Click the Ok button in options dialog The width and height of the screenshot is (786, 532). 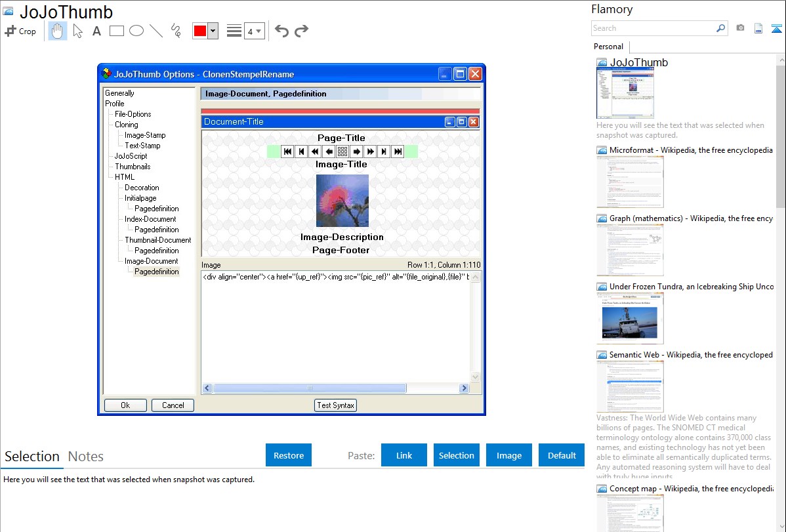click(125, 405)
